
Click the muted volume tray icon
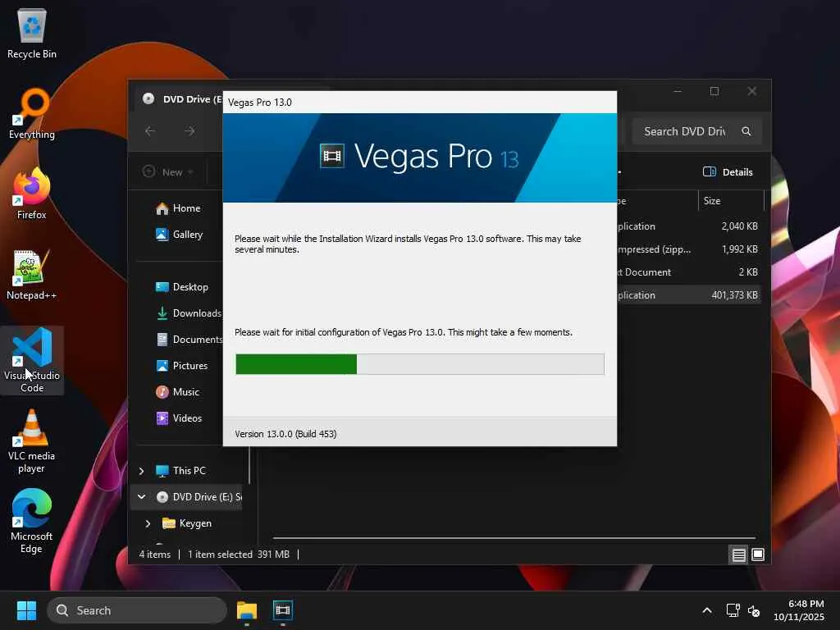point(754,610)
